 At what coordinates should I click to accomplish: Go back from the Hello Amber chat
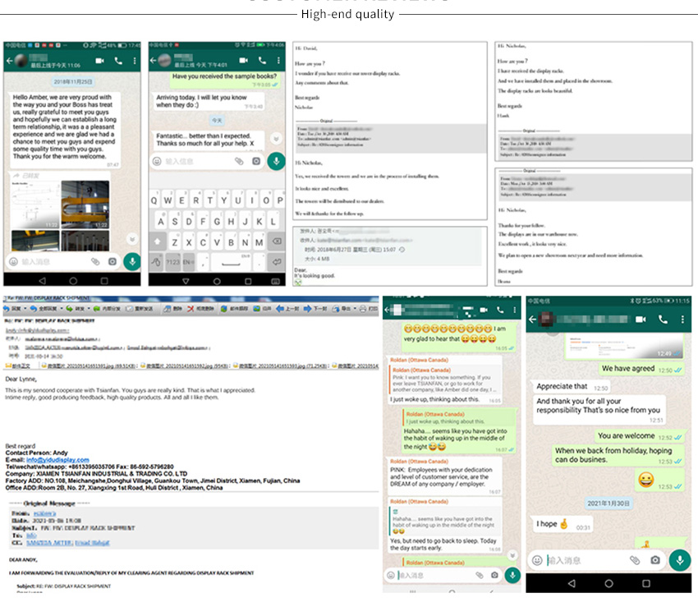[x=9, y=61]
